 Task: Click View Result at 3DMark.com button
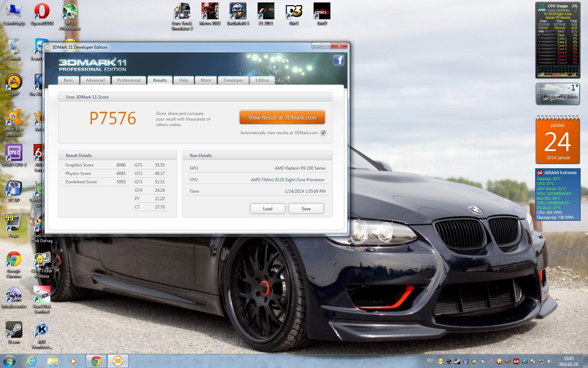point(282,118)
